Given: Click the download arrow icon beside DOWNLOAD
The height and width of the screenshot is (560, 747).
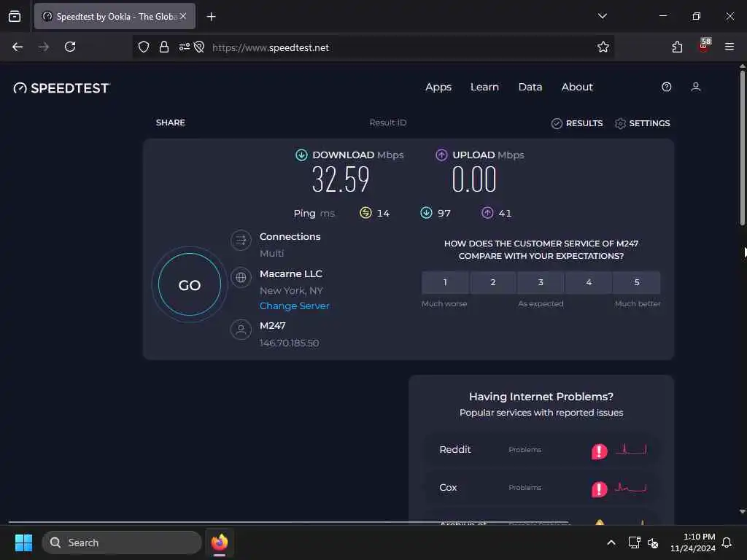Looking at the screenshot, I should coord(301,155).
